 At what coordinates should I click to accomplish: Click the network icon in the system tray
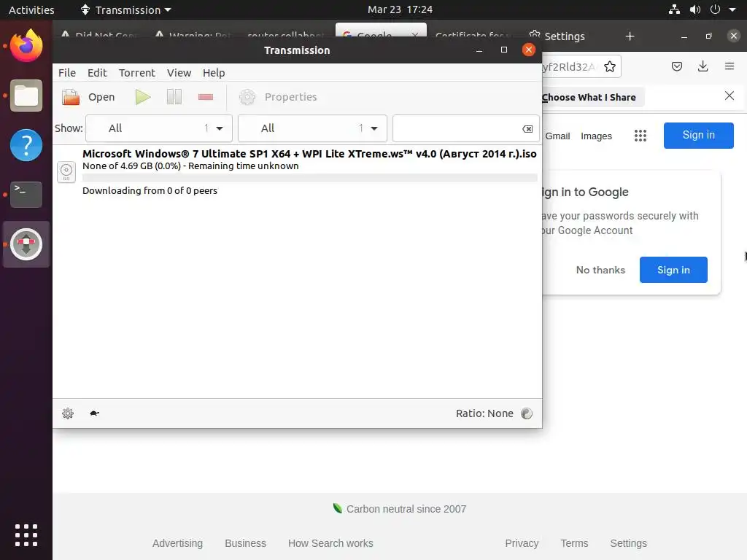(x=674, y=9)
